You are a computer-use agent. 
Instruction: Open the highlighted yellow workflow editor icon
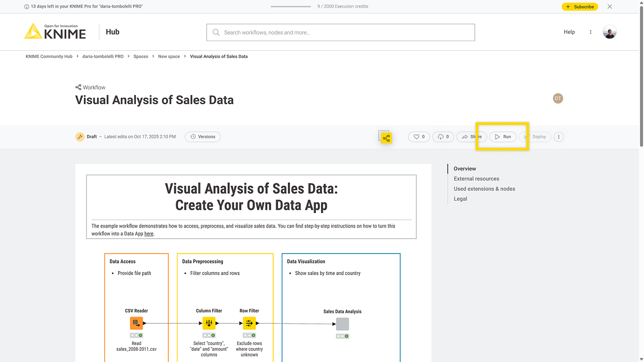click(385, 137)
